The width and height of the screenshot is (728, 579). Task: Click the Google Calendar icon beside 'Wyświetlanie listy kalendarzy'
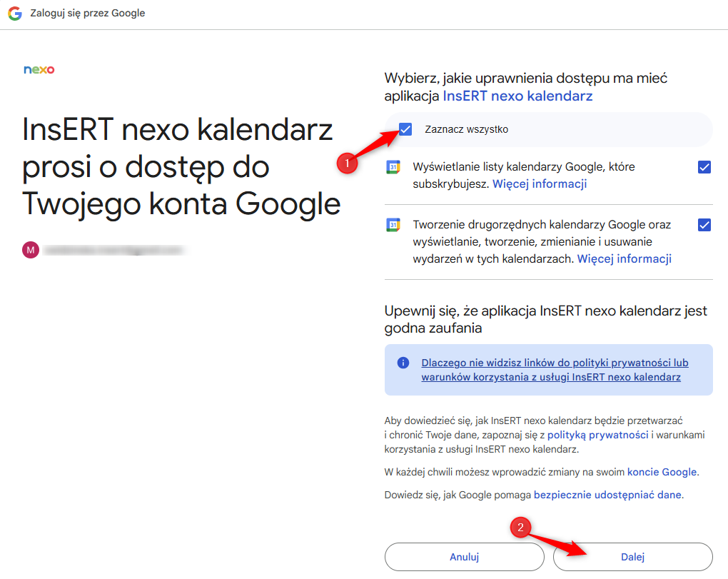(393, 166)
